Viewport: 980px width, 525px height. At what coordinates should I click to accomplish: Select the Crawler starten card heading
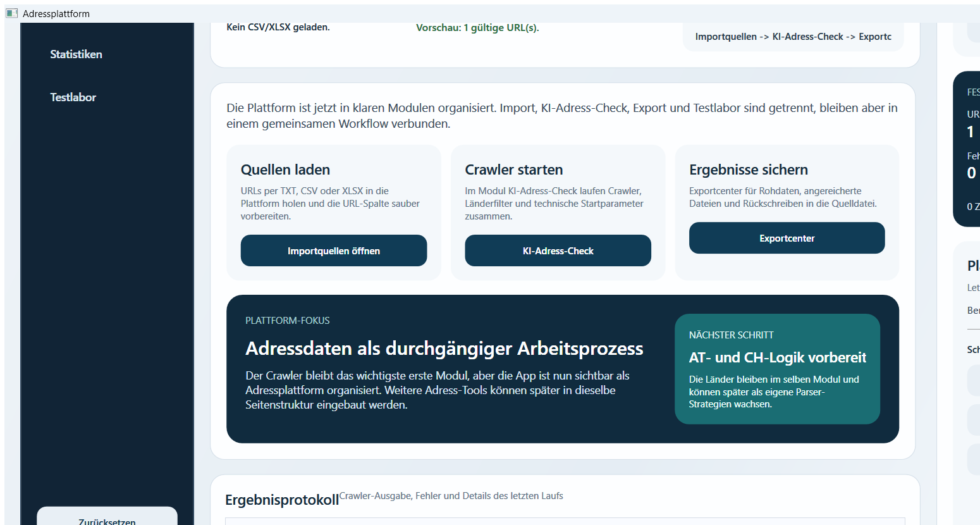pyautogui.click(x=513, y=170)
